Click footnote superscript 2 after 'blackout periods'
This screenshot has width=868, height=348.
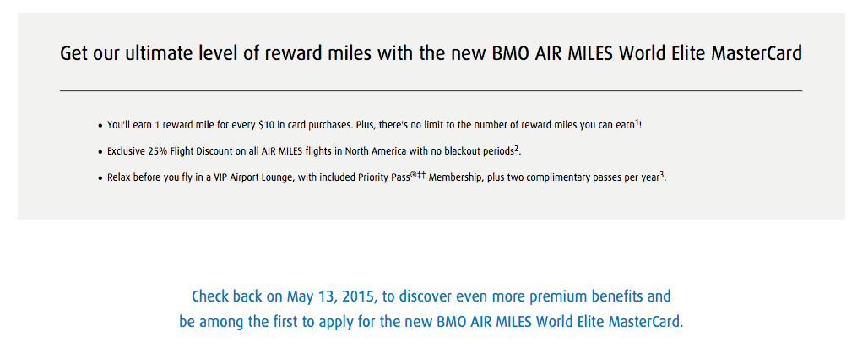click(x=516, y=148)
